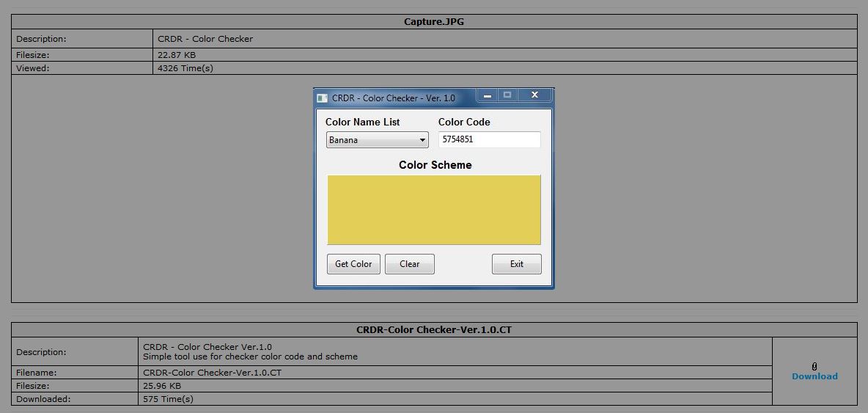Click the Color Code field showing 5754851

[x=489, y=139]
